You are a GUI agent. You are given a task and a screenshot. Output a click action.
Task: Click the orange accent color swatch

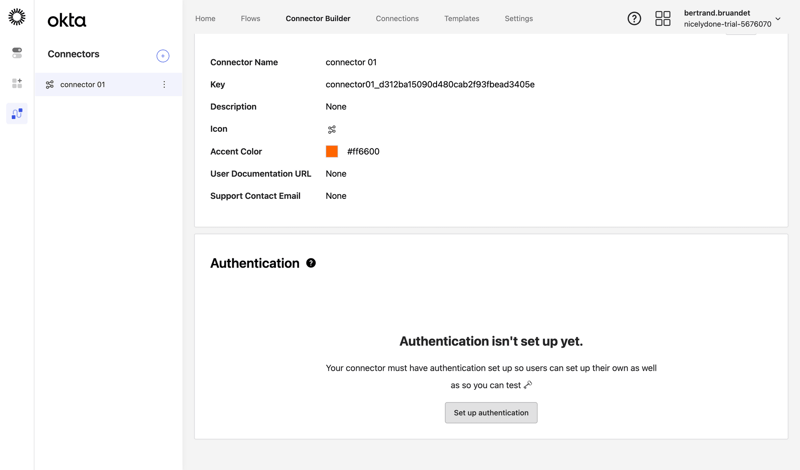coord(332,152)
